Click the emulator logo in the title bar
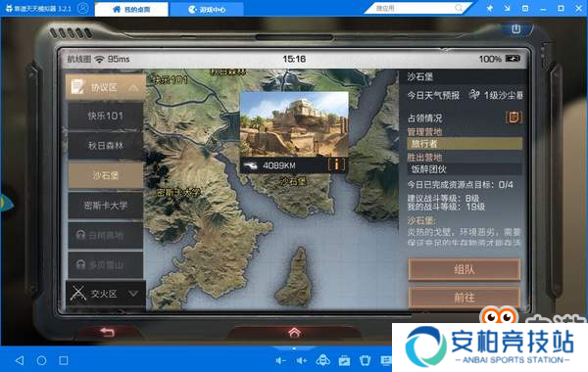588x372 pixels. [9, 8]
